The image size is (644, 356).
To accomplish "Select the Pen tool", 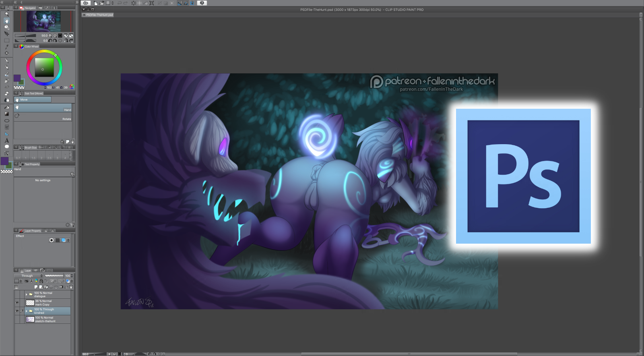I will click(x=6, y=61).
